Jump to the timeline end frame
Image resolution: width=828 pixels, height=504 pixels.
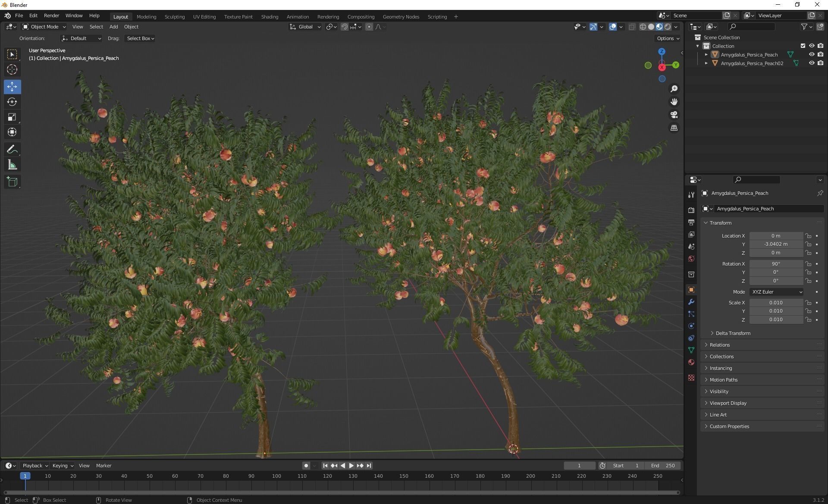tap(369, 466)
